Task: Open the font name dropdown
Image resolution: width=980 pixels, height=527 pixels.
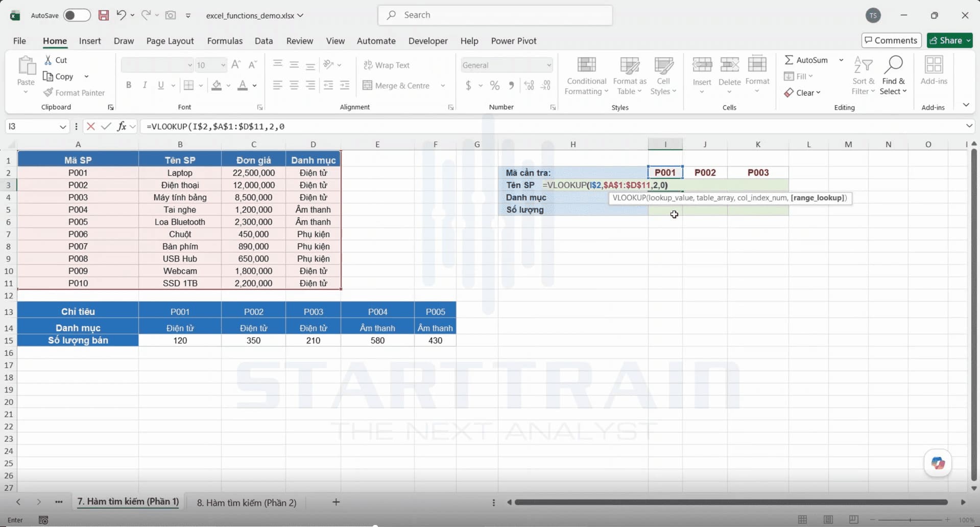Action: pyautogui.click(x=189, y=65)
